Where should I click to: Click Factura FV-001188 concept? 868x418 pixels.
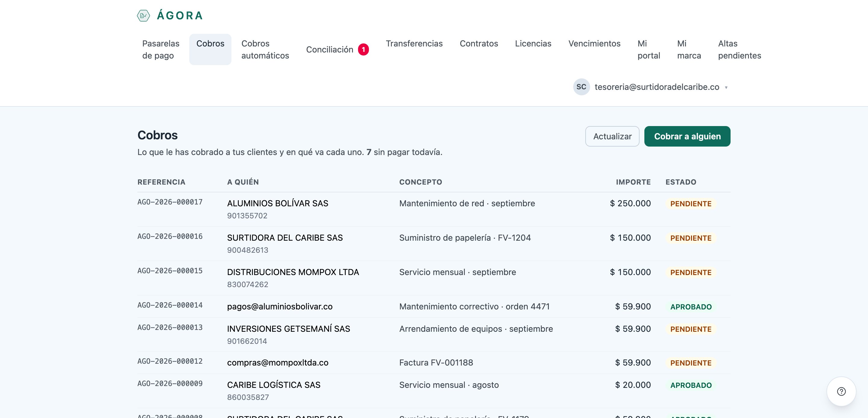click(436, 363)
